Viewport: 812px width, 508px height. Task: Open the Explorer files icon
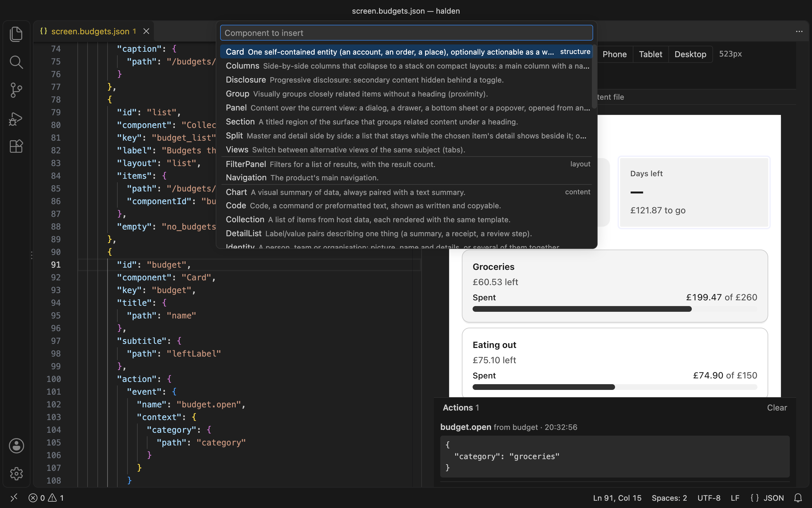click(16, 34)
